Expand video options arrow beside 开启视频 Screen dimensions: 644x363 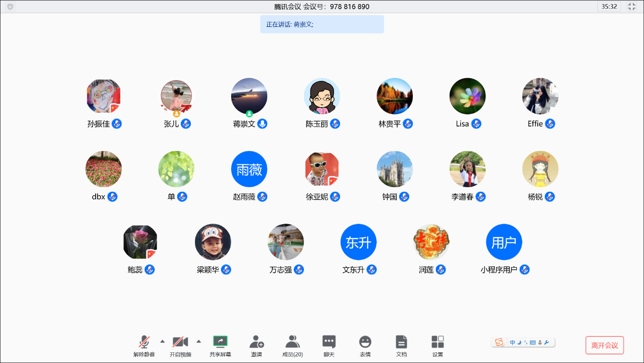click(x=199, y=341)
